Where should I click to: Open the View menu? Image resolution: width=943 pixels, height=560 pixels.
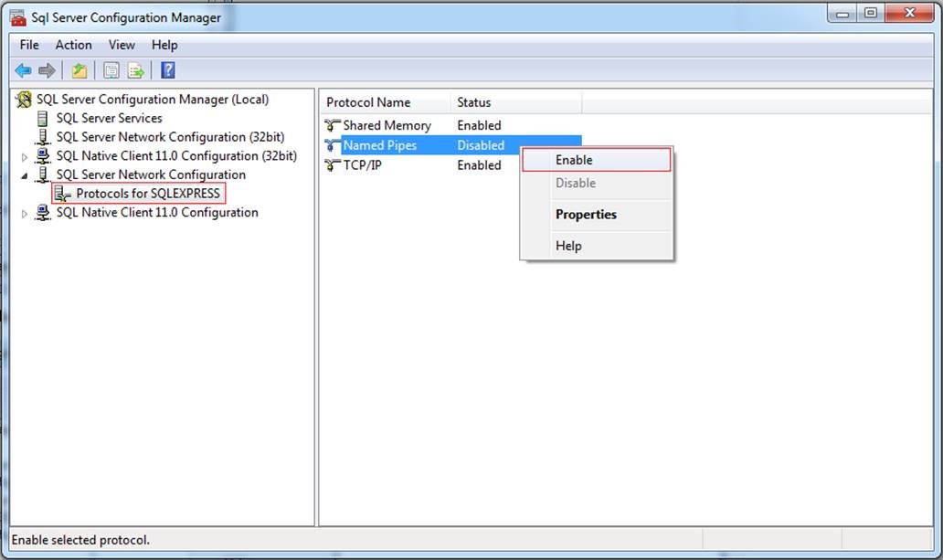click(122, 45)
